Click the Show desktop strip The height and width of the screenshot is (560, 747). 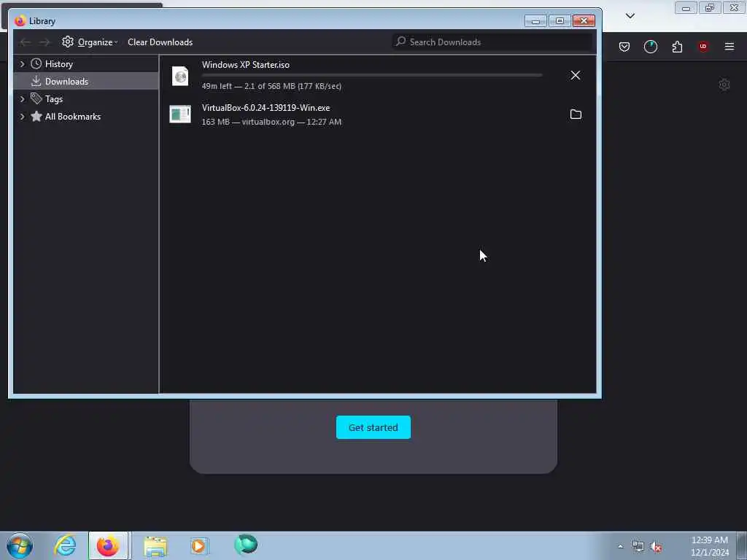pos(742,546)
